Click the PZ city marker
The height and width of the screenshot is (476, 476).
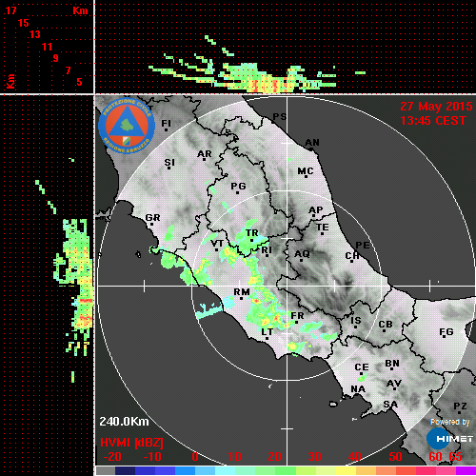pyautogui.click(x=460, y=412)
